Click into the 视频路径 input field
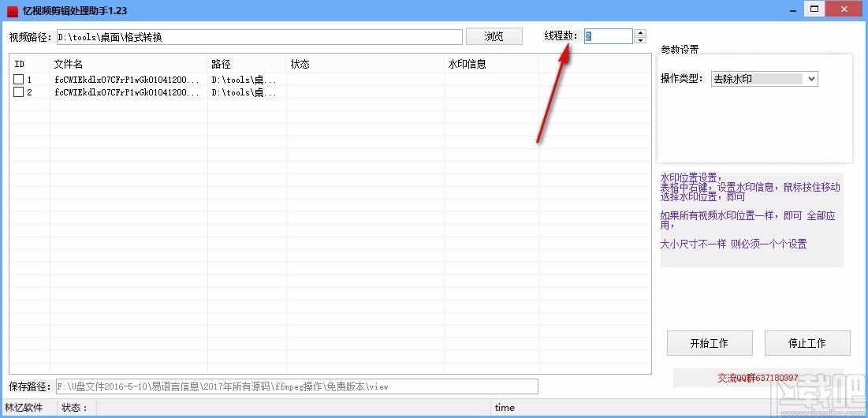Screen dimensions: 868x418 tap(259, 37)
